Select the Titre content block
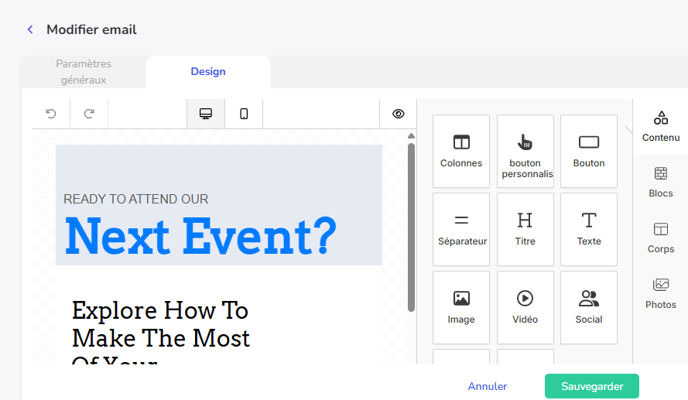The height and width of the screenshot is (400, 688). coord(525,229)
